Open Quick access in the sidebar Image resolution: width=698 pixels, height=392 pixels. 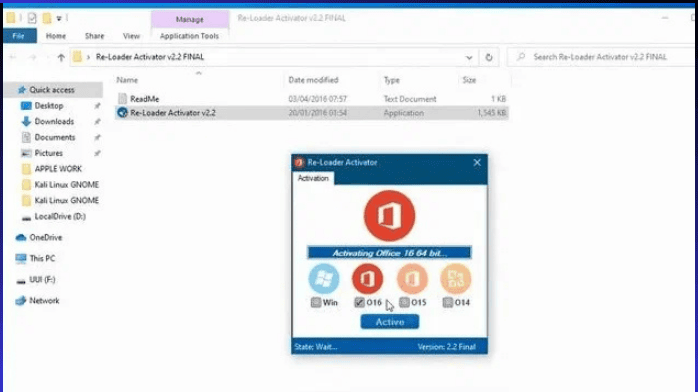(52, 90)
